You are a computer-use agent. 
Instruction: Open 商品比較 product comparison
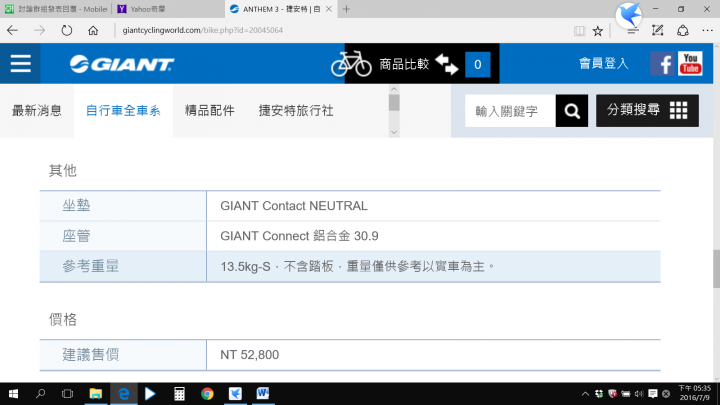(404, 64)
